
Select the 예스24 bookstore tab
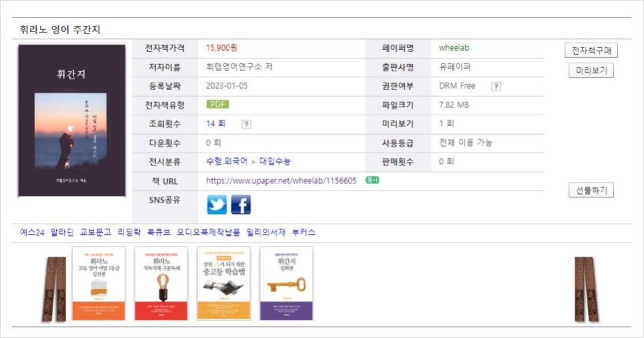32,233
